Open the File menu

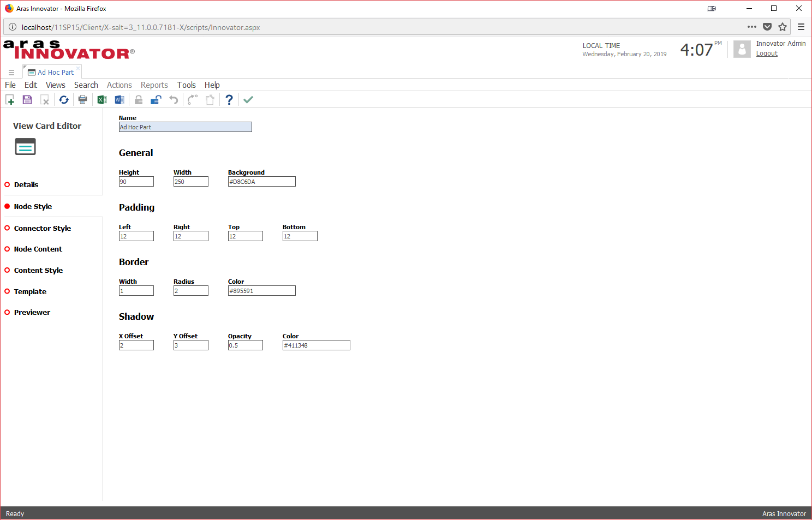pyautogui.click(x=10, y=85)
